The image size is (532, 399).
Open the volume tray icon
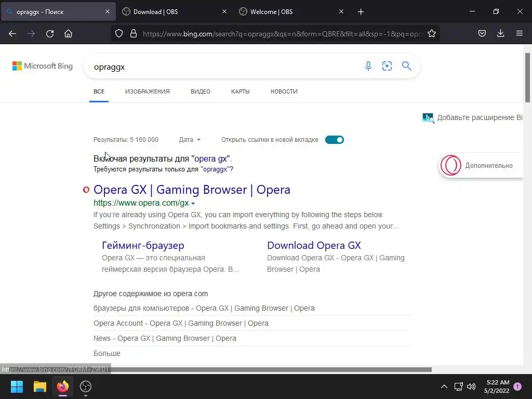coord(471,387)
